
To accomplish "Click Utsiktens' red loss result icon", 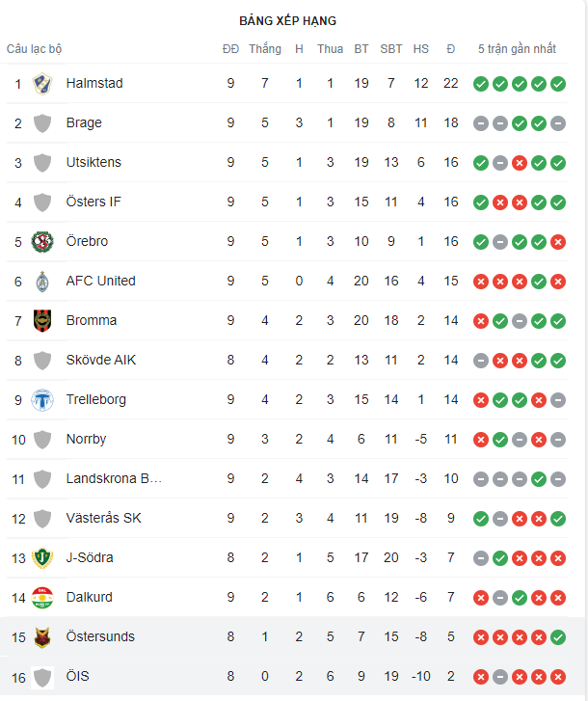I will (520, 163).
